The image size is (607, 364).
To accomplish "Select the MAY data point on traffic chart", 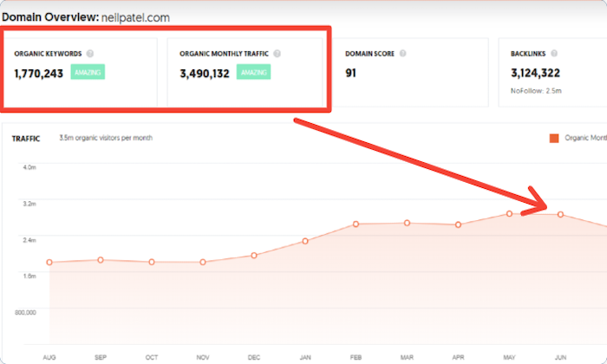I will 510,213.
